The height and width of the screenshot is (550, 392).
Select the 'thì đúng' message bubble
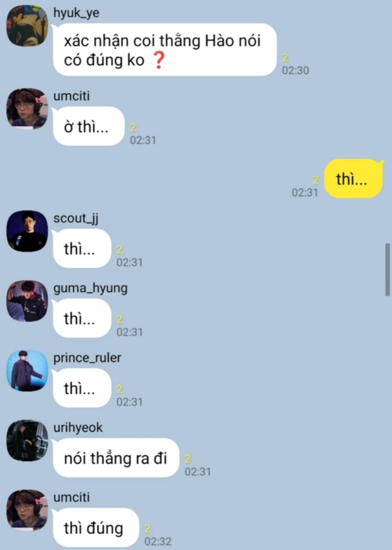pyautogui.click(x=95, y=528)
